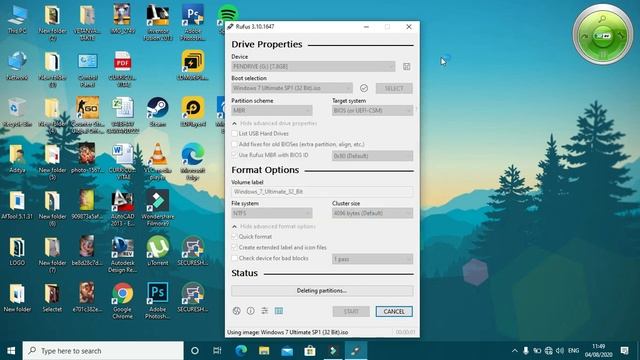Open Google Chrome desktop shortcut

click(x=122, y=300)
